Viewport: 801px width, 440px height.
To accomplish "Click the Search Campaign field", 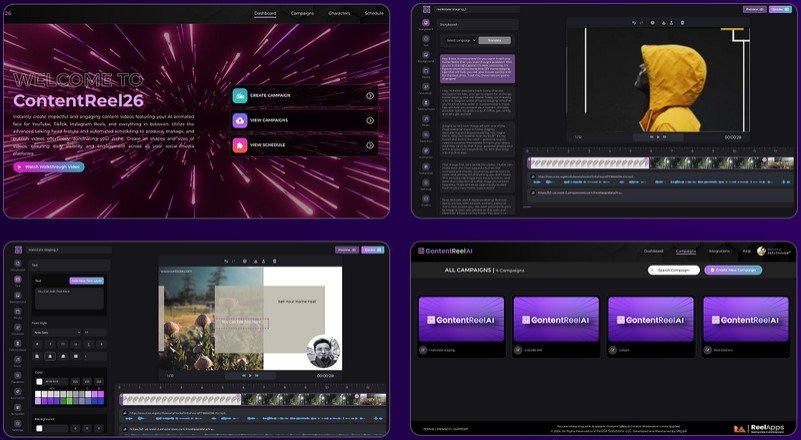I will pyautogui.click(x=674, y=270).
